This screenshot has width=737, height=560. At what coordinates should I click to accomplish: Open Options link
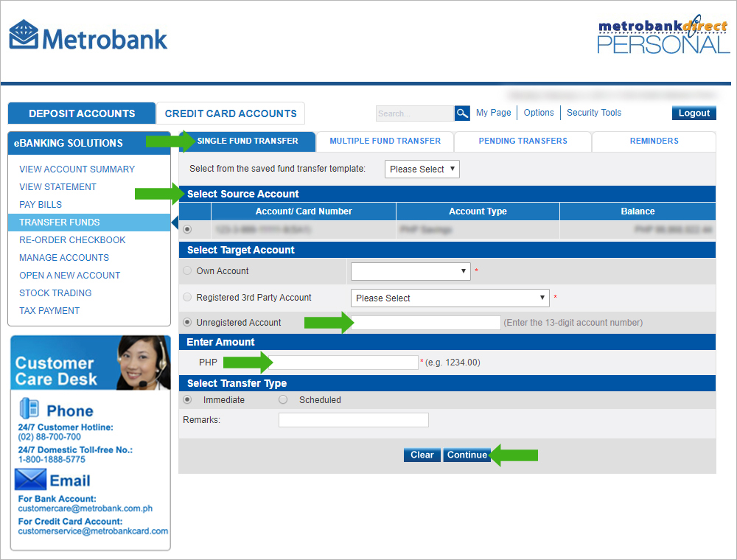click(539, 113)
